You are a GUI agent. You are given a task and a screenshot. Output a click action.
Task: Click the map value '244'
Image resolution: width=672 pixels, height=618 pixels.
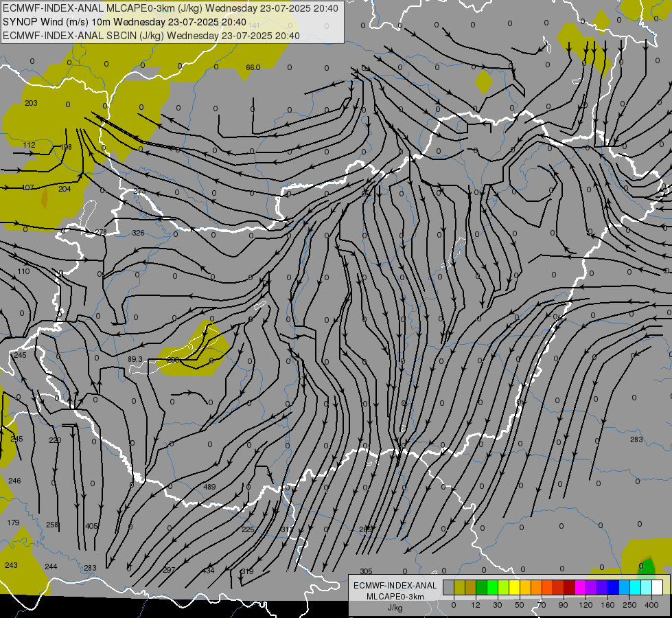click(51, 566)
